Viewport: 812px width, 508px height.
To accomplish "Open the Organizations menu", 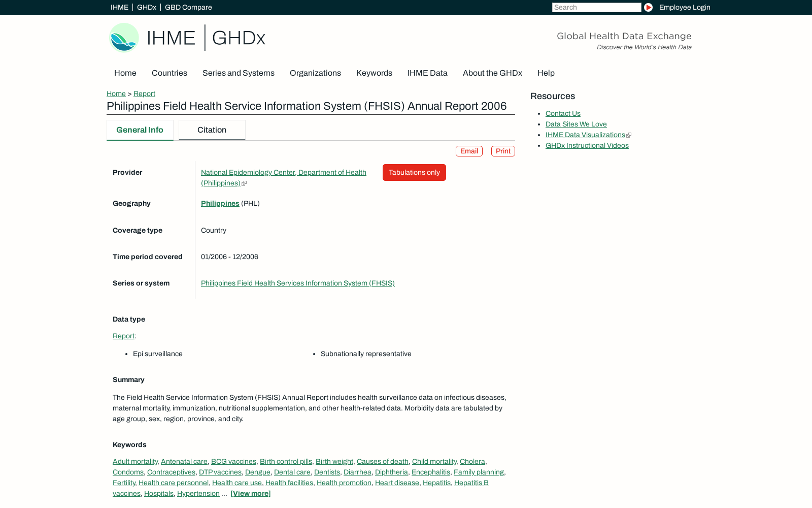I will tap(315, 73).
